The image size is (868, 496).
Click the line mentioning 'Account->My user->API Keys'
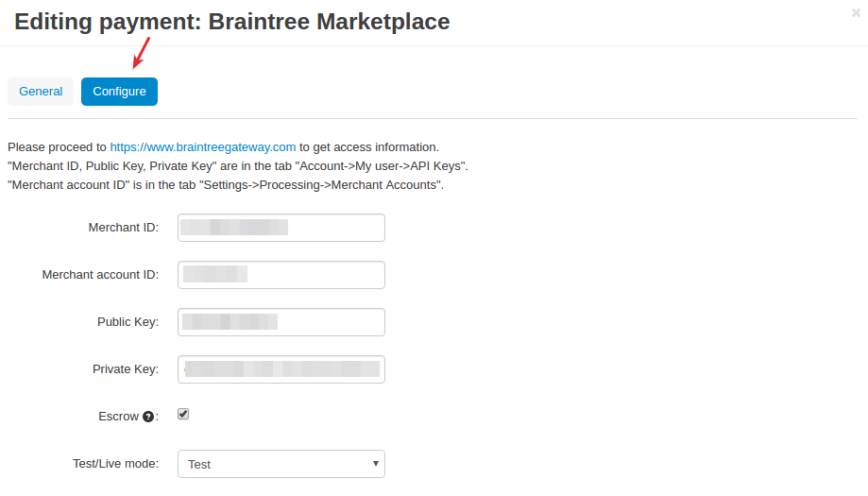coord(238,166)
